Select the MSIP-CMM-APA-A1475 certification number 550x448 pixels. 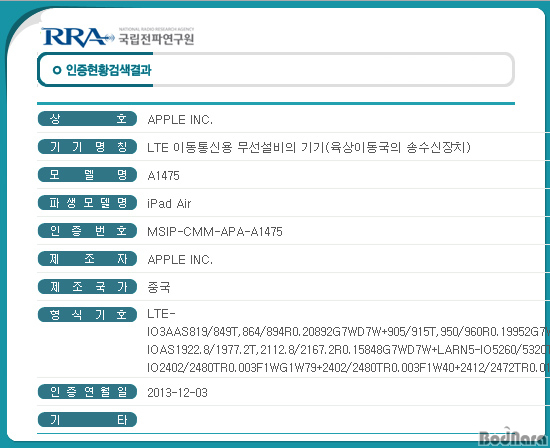(215, 232)
